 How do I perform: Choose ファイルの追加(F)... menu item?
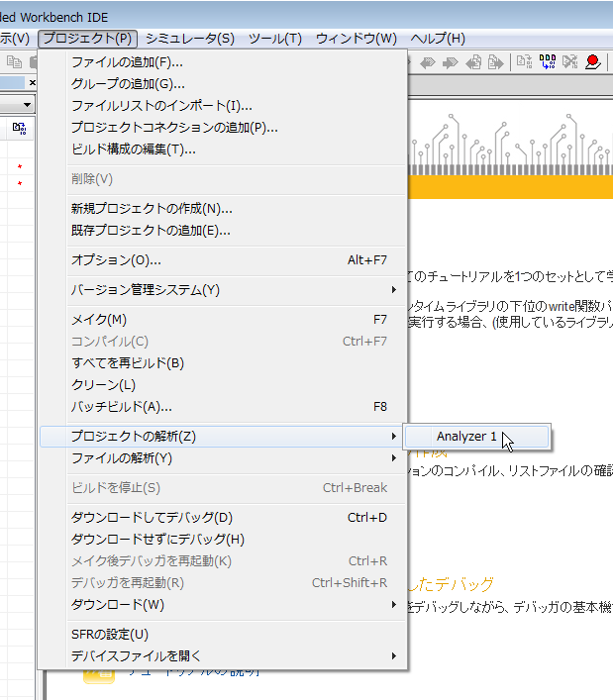coord(223,62)
